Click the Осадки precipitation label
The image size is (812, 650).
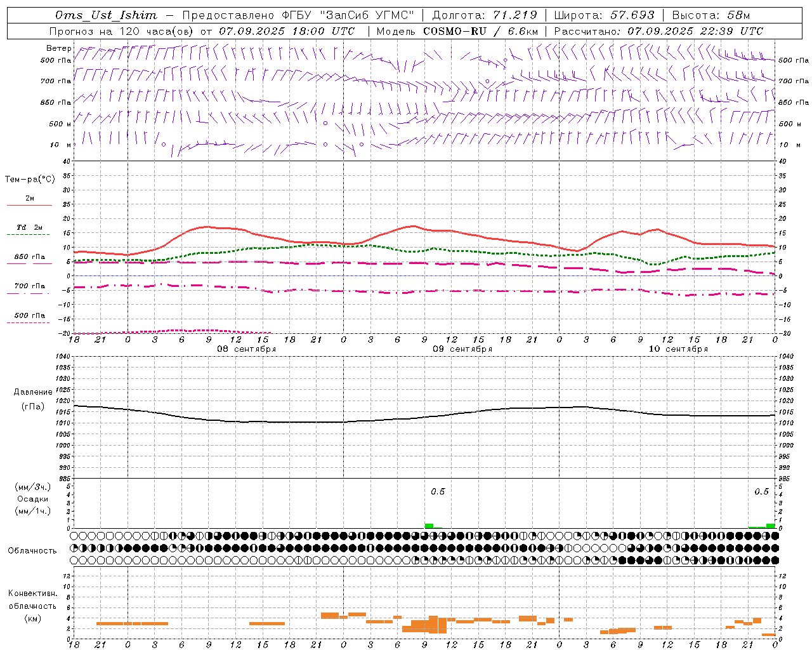tap(33, 499)
